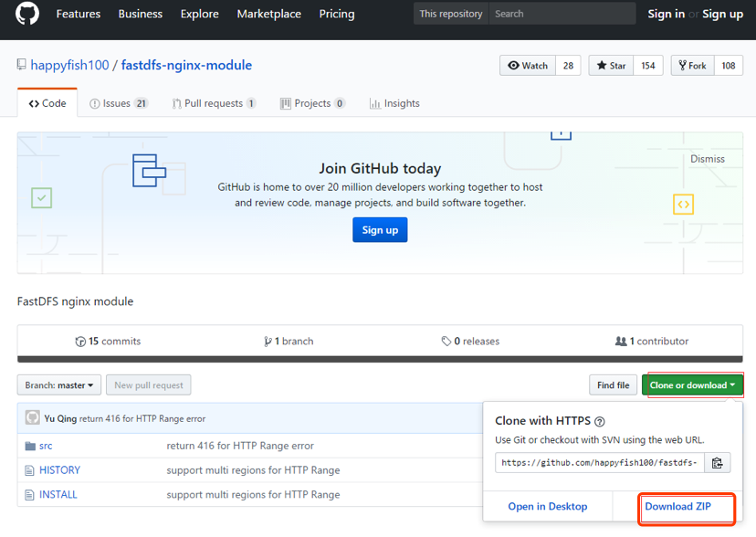Switch to the Issues tab

(x=119, y=103)
